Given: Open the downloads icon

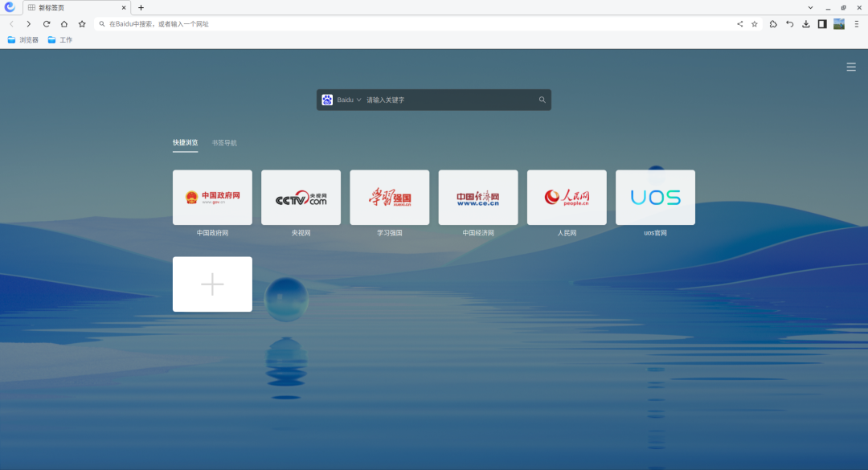Looking at the screenshot, I should 806,24.
